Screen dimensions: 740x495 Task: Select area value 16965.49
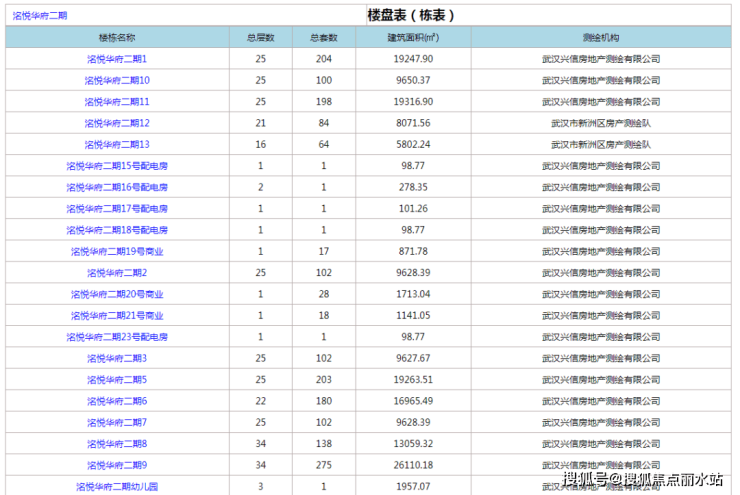pyautogui.click(x=413, y=401)
